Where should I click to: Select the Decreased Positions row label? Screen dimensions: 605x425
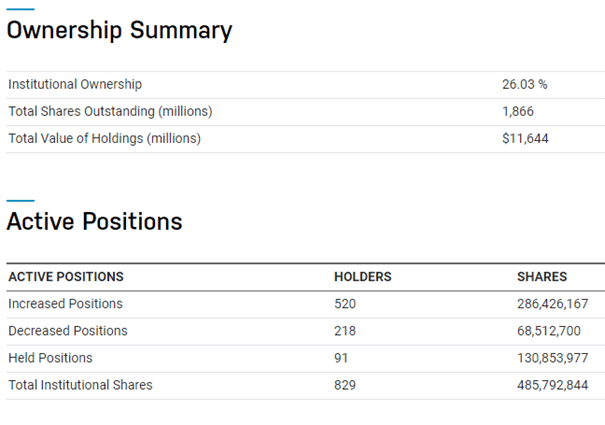pos(68,331)
